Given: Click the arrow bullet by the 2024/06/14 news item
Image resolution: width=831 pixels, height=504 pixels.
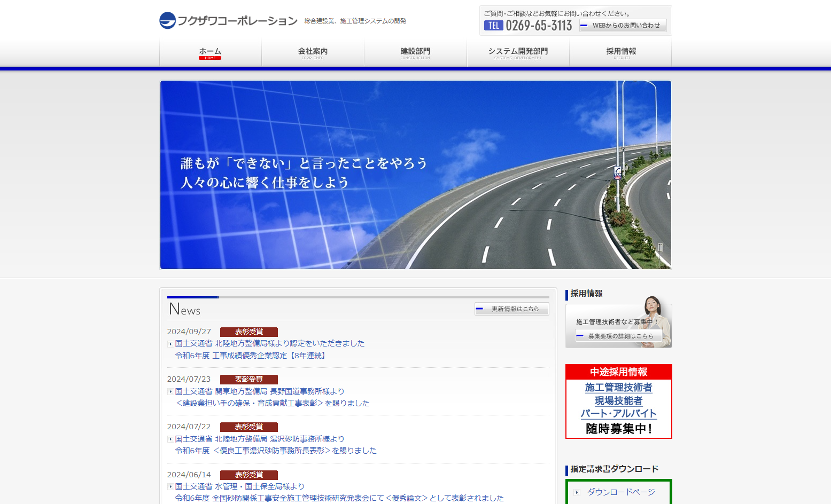Looking at the screenshot, I should (x=170, y=487).
